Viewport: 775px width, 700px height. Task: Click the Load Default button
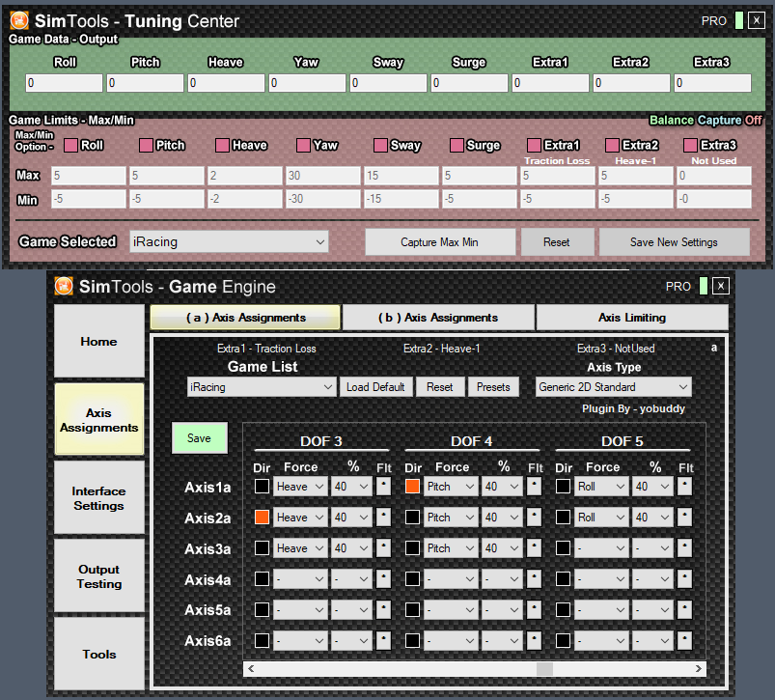[x=375, y=386]
